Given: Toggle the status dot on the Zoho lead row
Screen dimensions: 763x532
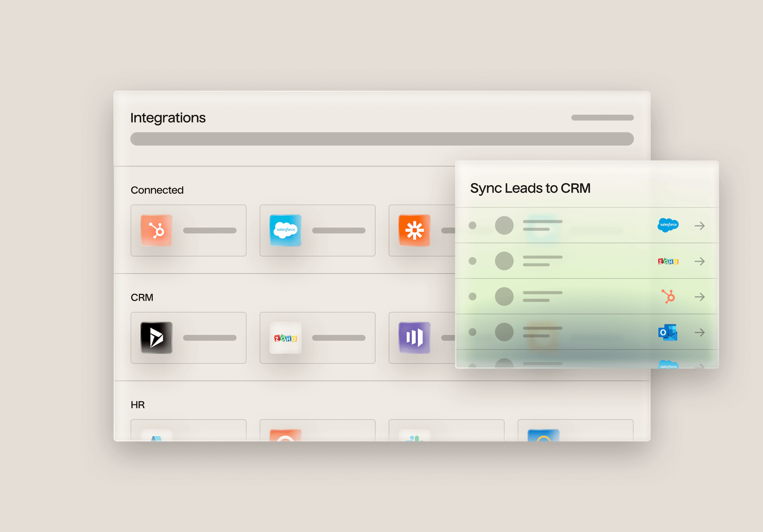Looking at the screenshot, I should [473, 261].
